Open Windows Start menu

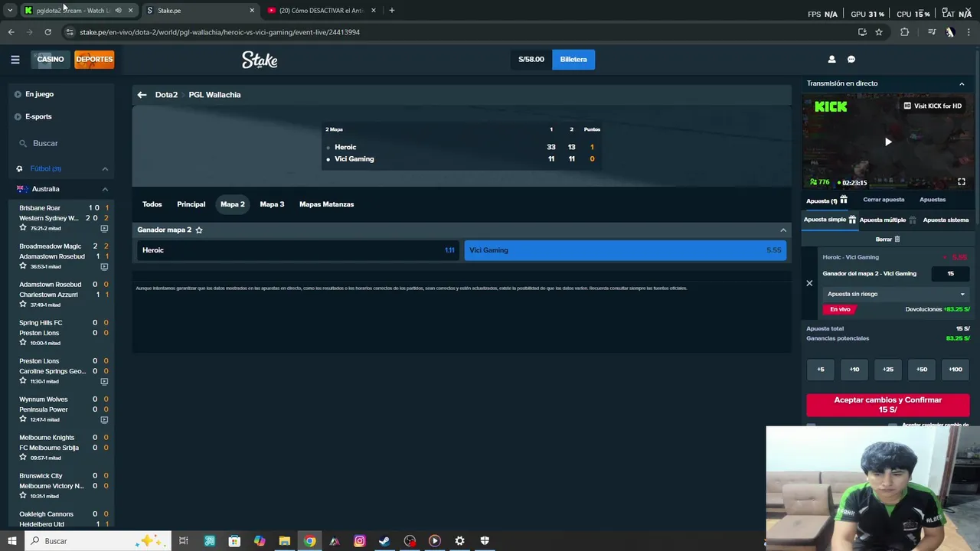pyautogui.click(x=11, y=541)
